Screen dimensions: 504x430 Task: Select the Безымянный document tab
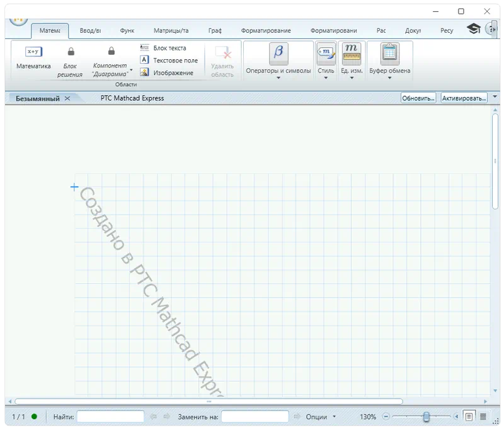pos(38,98)
